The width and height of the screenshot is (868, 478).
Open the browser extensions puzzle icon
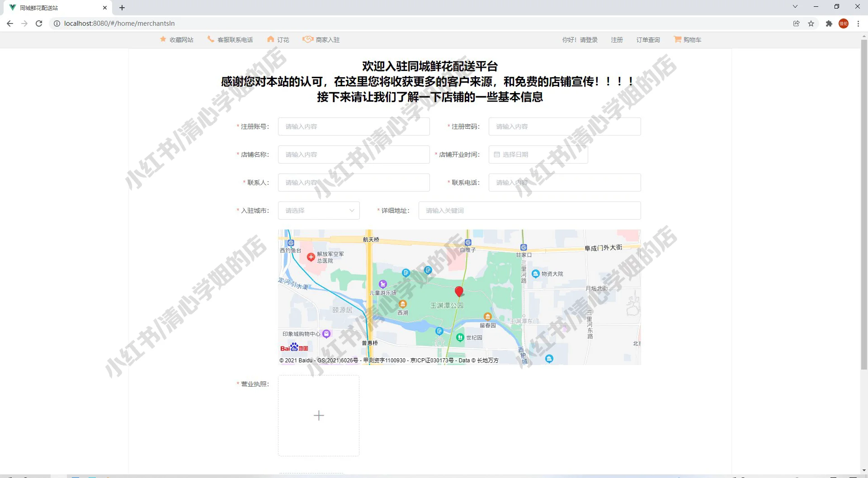point(829,23)
